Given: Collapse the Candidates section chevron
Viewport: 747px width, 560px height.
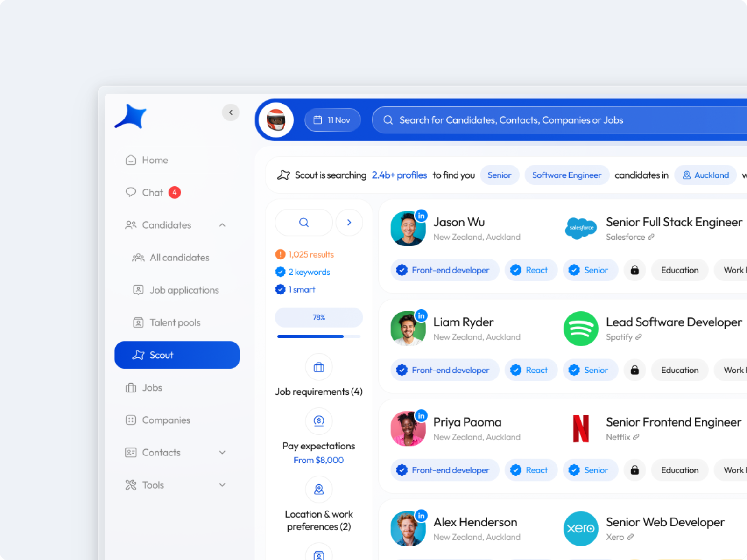Looking at the screenshot, I should tap(222, 225).
